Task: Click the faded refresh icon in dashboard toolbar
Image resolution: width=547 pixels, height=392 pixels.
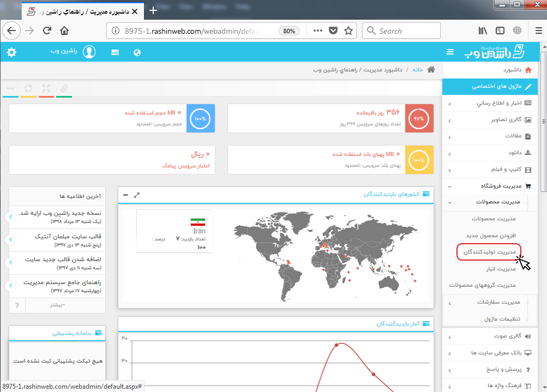Action: 28,88
